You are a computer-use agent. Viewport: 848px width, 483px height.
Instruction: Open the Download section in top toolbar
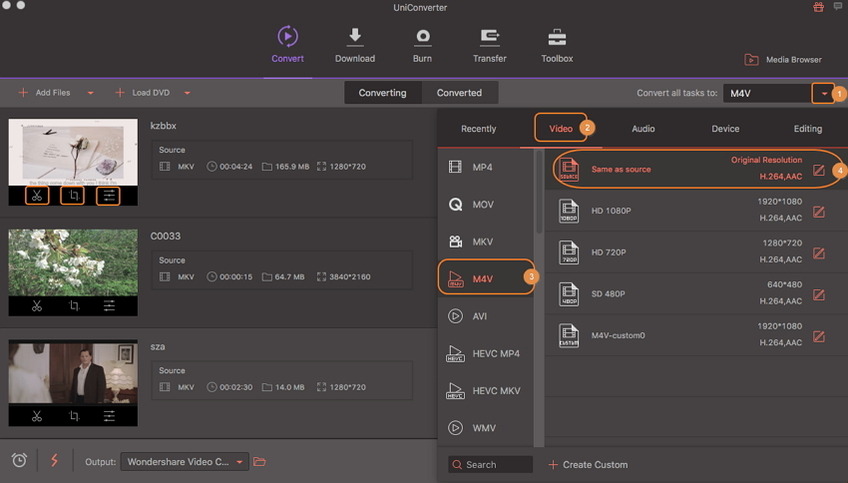click(354, 45)
